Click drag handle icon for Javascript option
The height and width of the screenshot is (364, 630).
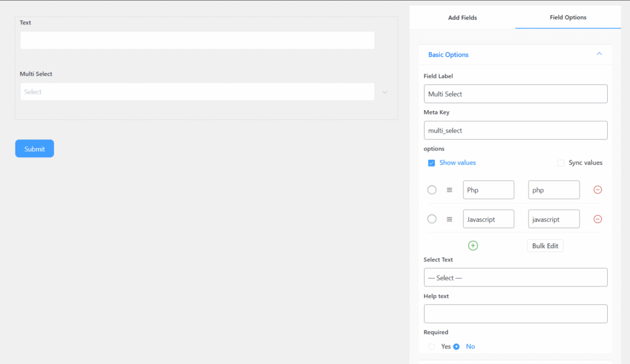pyautogui.click(x=449, y=219)
